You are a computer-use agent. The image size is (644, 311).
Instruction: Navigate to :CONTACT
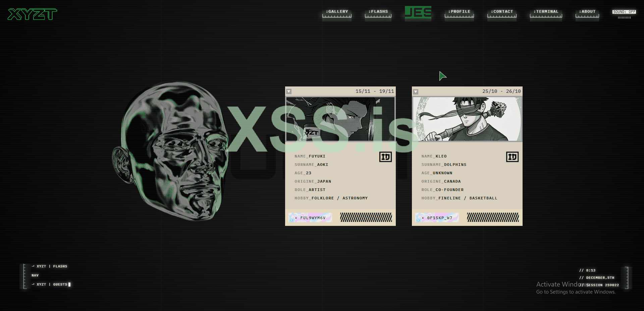coord(502,13)
